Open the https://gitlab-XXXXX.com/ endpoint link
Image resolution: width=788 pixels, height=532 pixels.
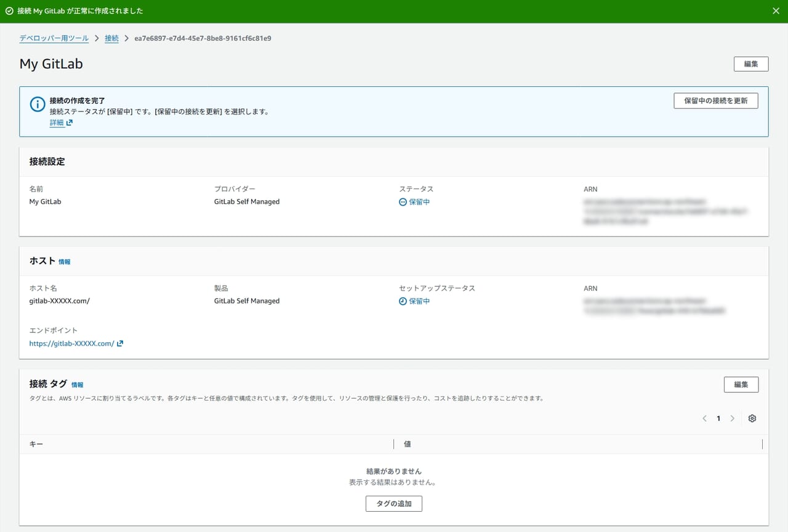tap(71, 344)
